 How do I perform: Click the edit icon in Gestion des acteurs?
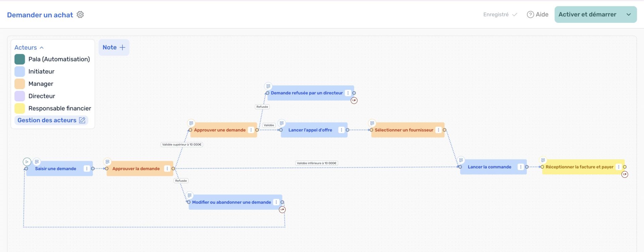coord(82,120)
